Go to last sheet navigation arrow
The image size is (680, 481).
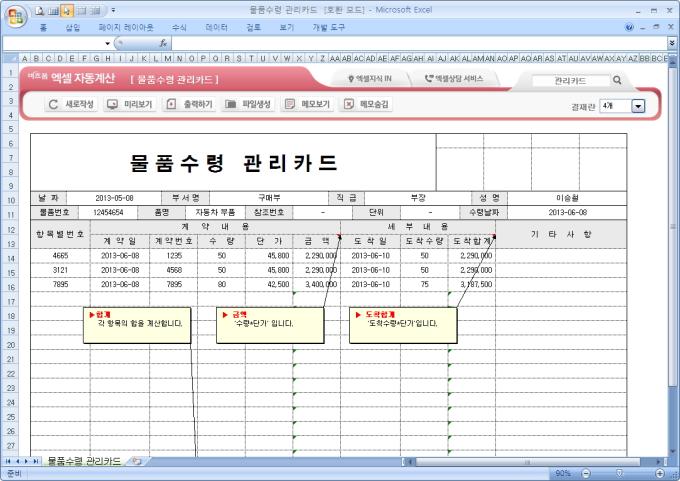(36, 461)
